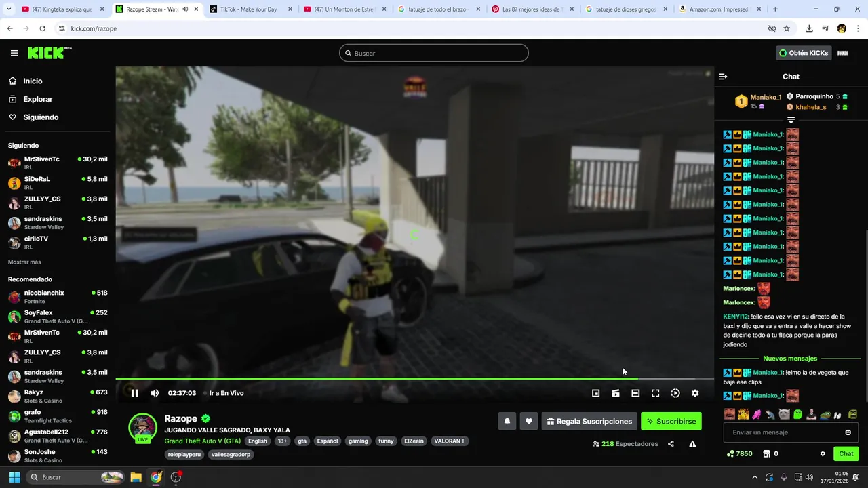This screenshot has width=868, height=488.
Task: Create a clip from the stream
Action: point(616,393)
